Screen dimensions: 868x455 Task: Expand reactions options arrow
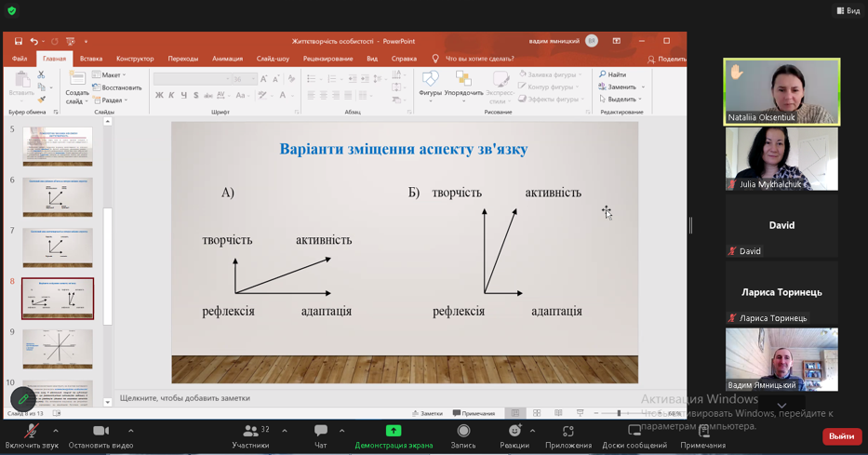point(532,431)
